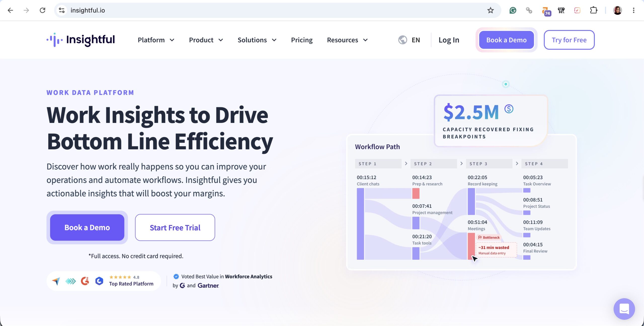The image size is (644, 326).
Task: Click the red Meetings bar in the chart
Action: point(471,246)
